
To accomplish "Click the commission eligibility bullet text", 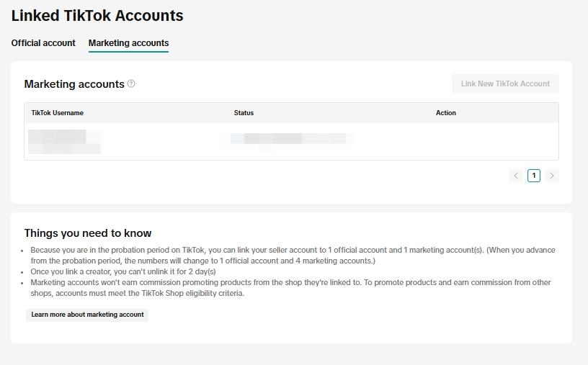I will tap(288, 287).
